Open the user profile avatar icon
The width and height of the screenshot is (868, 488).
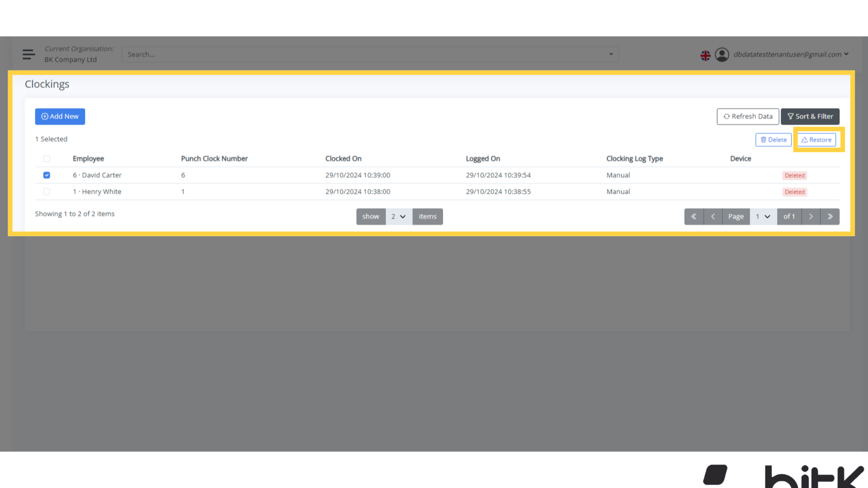(x=722, y=55)
